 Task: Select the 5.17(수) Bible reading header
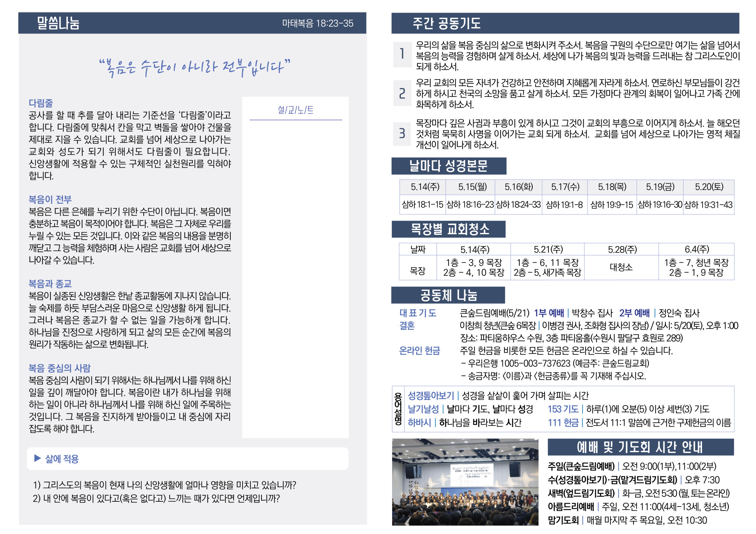[565, 187]
